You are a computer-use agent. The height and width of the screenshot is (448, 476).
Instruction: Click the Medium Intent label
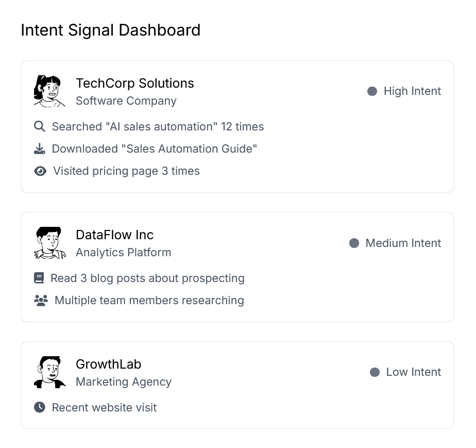[x=403, y=243]
